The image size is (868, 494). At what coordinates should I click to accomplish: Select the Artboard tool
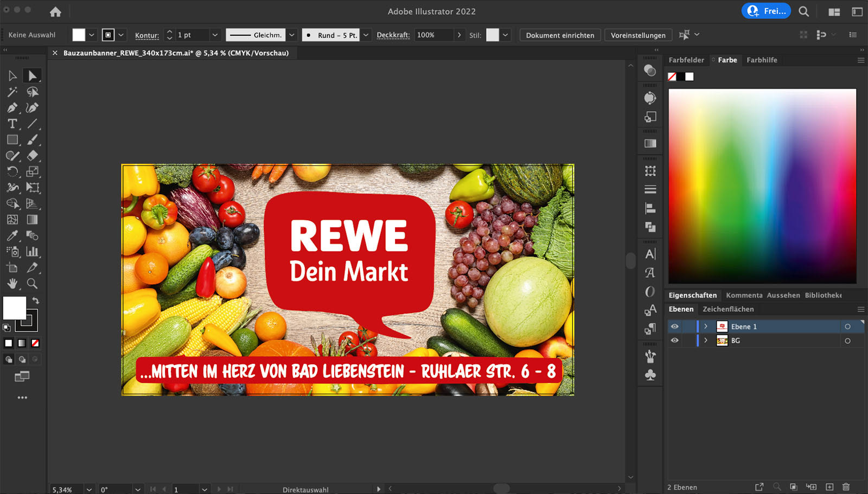click(x=12, y=267)
